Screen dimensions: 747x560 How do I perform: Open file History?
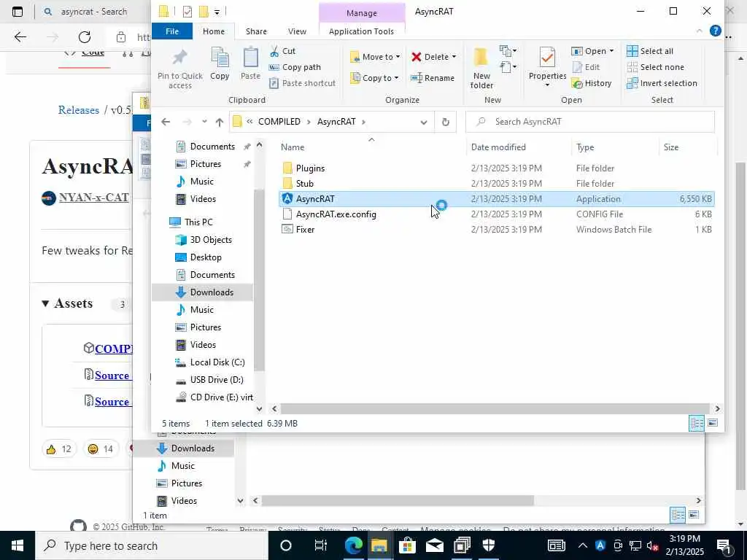[x=592, y=83]
